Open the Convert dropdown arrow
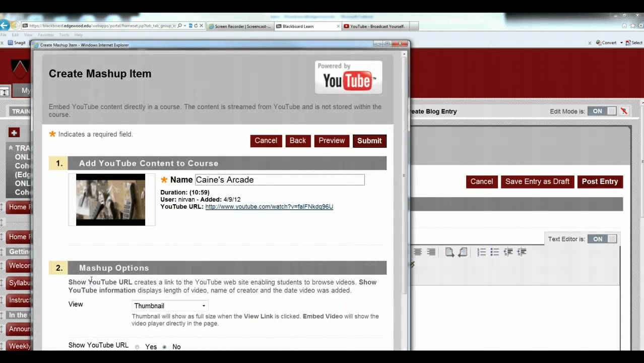Screen dimensions: 644x363 621,43
